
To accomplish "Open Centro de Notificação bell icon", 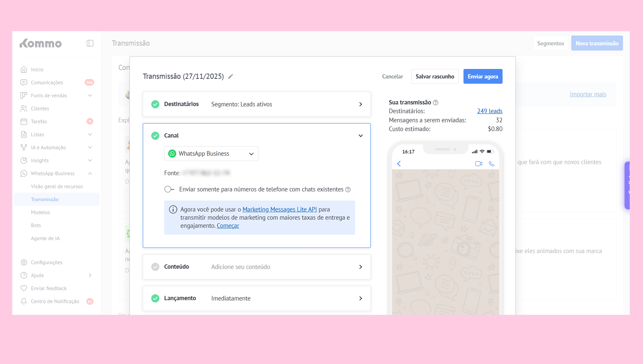I will point(24,301).
